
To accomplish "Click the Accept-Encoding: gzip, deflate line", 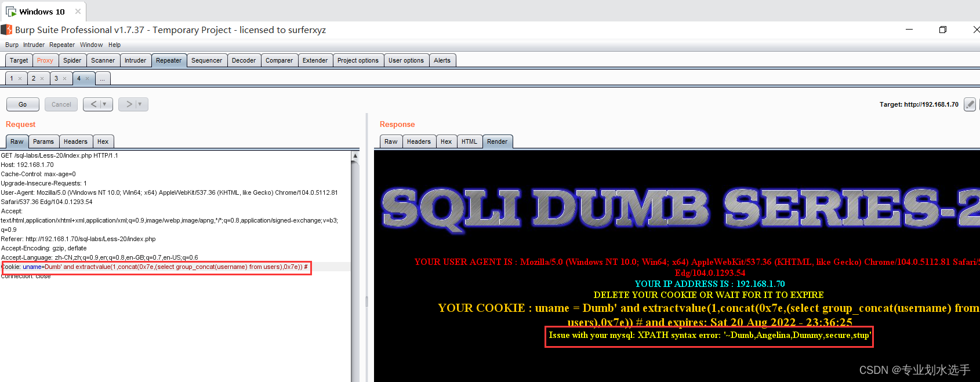I will tap(43, 248).
